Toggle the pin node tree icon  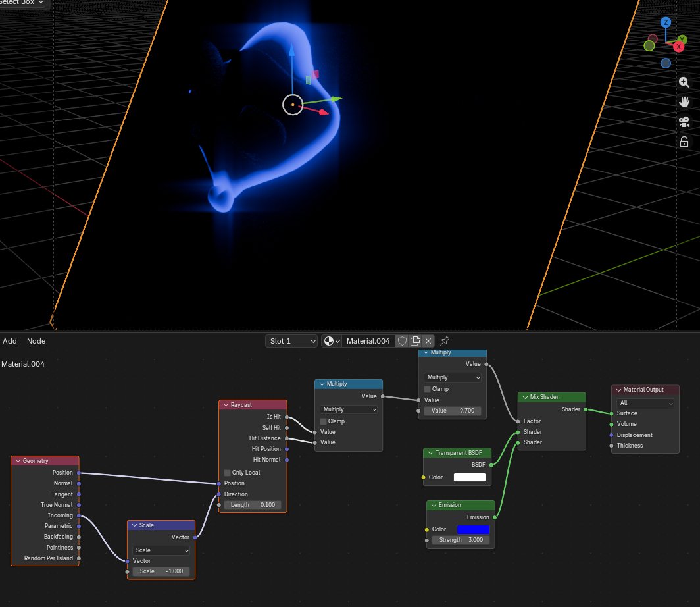445,341
